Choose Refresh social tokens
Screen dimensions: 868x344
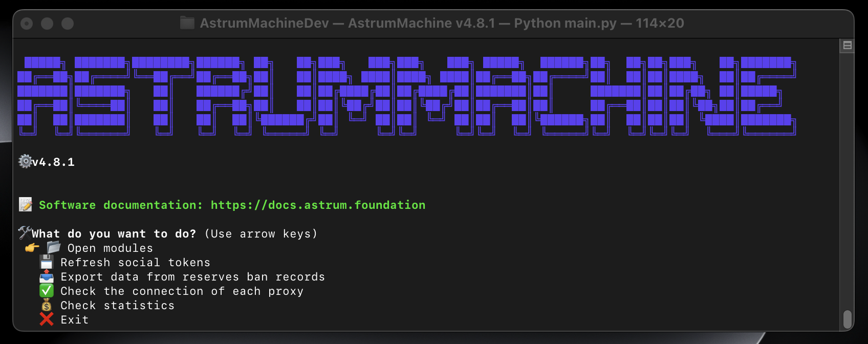135,263
